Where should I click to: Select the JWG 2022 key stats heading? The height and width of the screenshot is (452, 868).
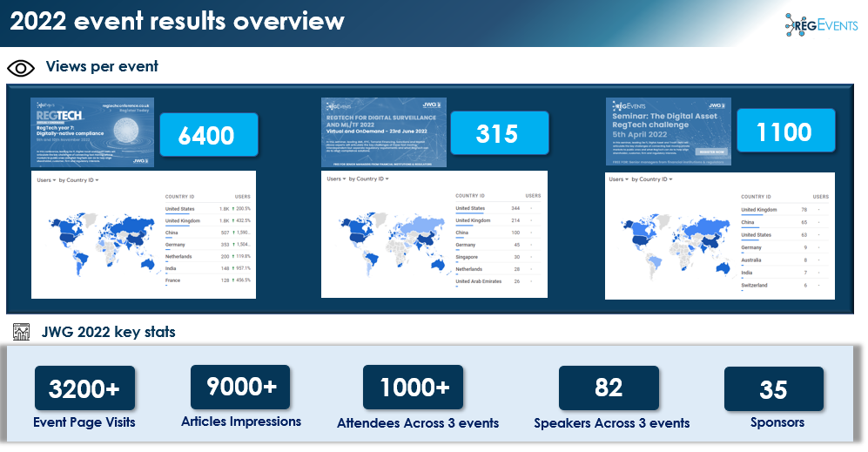pos(109,332)
